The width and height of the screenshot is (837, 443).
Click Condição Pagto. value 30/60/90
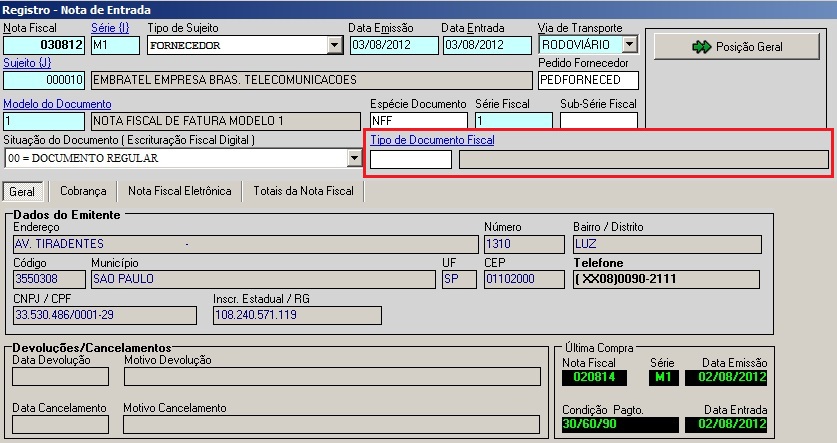coord(620,424)
